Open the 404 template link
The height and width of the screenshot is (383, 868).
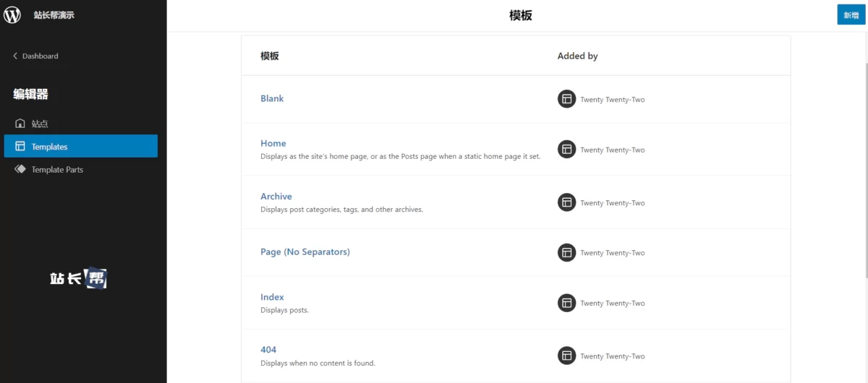click(268, 349)
